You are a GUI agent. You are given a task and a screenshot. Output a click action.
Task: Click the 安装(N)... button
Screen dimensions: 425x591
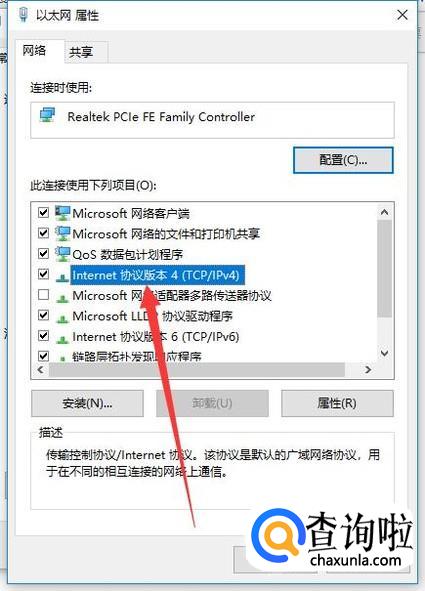[x=87, y=403]
